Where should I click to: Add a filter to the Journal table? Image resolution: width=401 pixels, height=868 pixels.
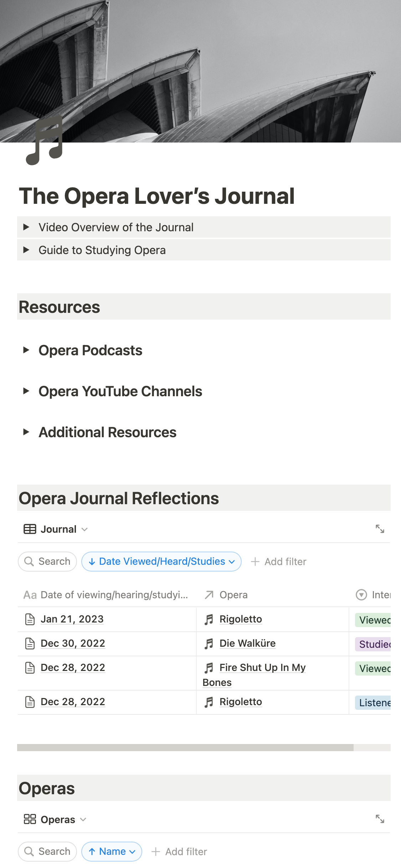tap(279, 562)
